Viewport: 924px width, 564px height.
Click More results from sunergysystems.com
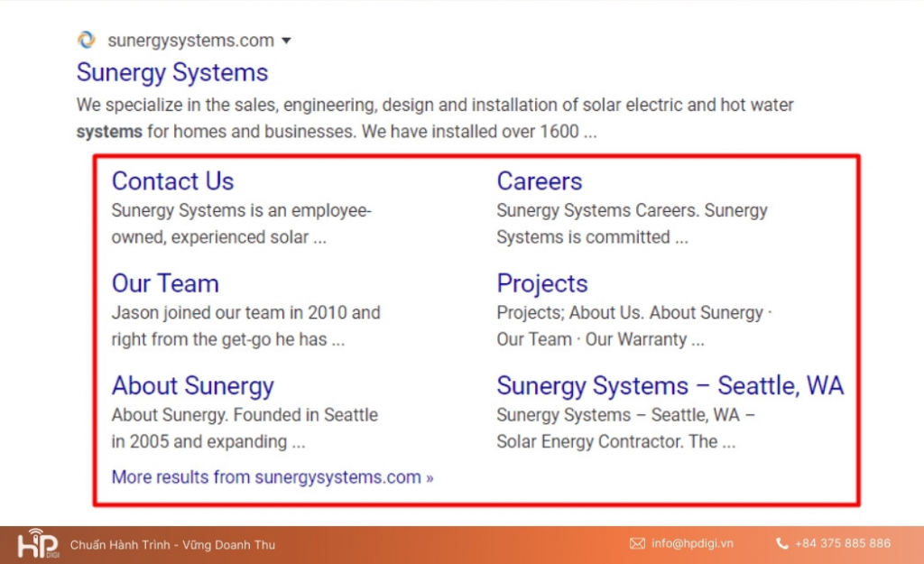coord(273,476)
